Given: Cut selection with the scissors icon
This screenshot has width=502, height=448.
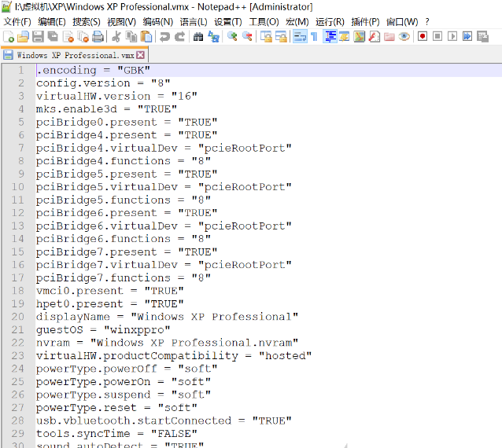Looking at the screenshot, I should 116,36.
